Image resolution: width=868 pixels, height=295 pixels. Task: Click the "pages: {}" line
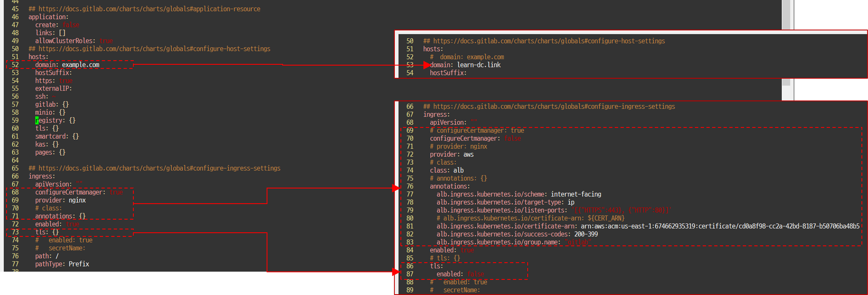pos(50,152)
